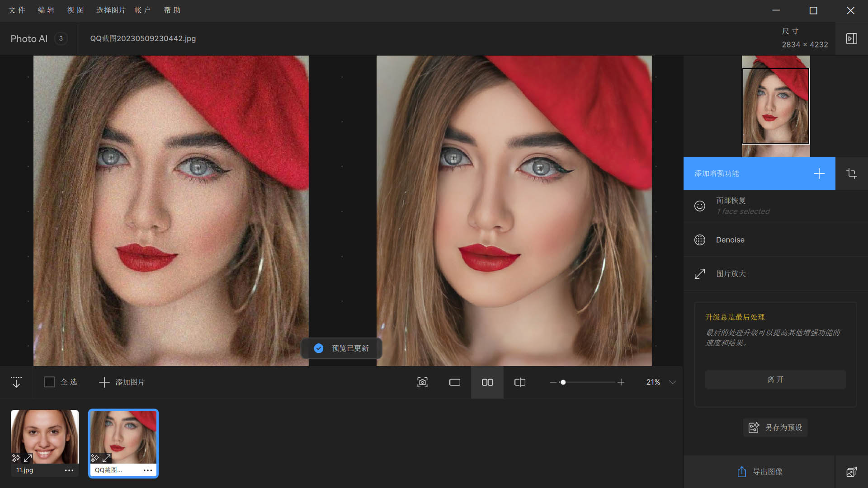Open the 帐户 menu

(x=142, y=10)
